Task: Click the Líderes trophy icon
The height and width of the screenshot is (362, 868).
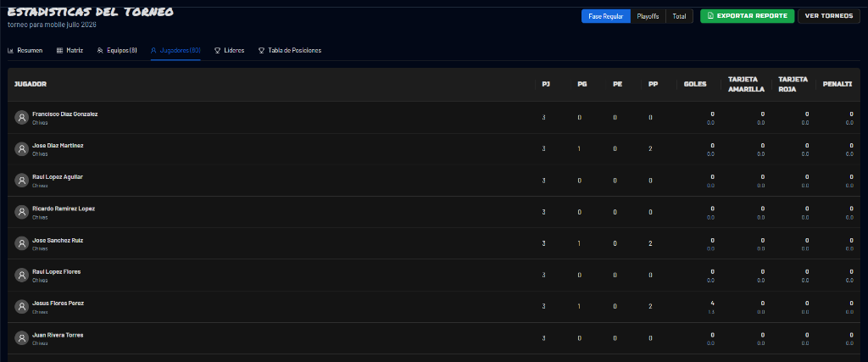Action: [218, 50]
